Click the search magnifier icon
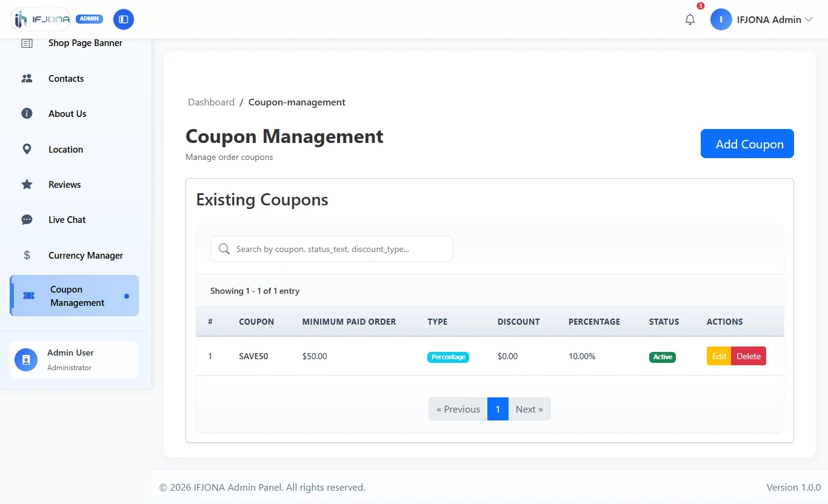 pos(224,249)
